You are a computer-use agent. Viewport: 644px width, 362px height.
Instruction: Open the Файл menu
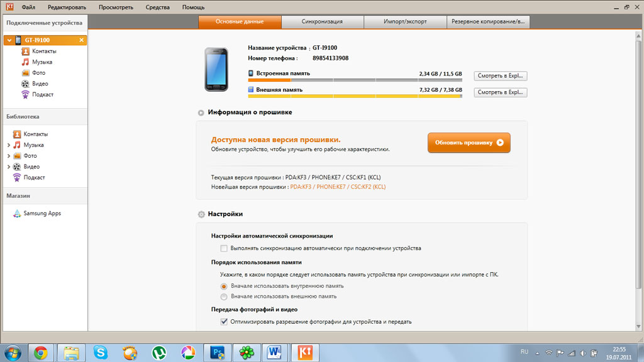(28, 8)
